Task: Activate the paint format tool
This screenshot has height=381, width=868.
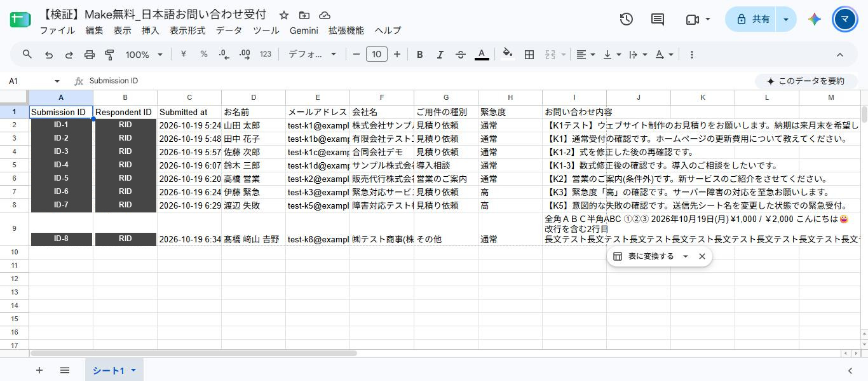Action: tap(109, 55)
